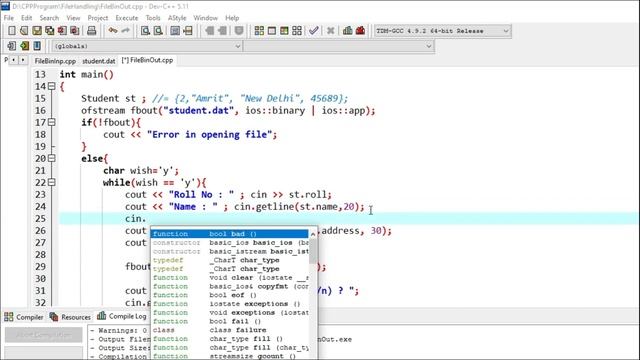
Task: Open the File menu
Action: [x=9, y=18]
